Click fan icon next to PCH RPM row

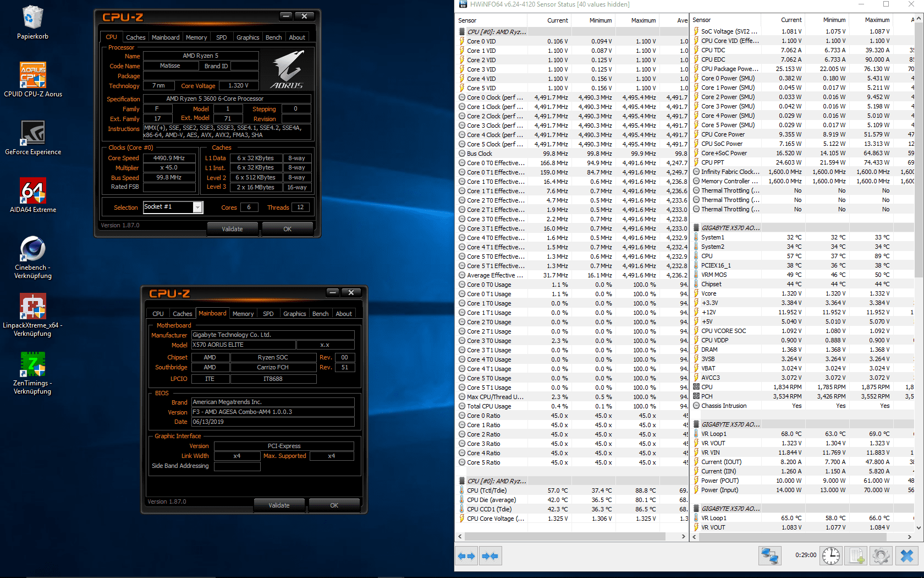(x=696, y=396)
